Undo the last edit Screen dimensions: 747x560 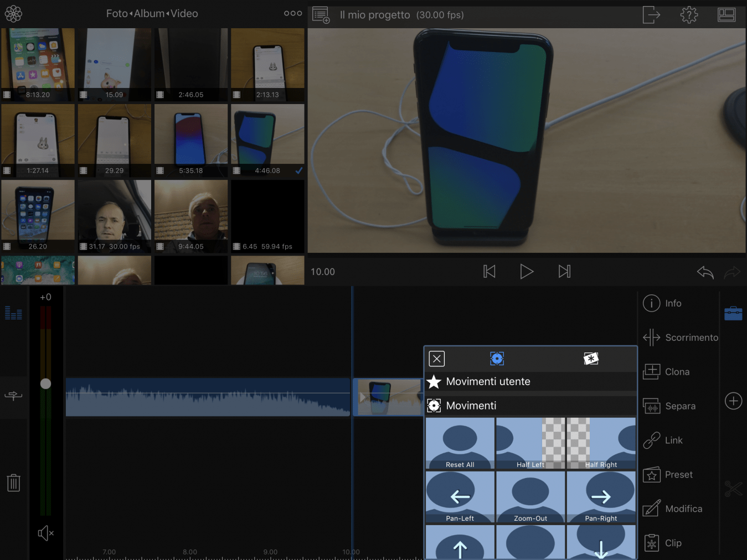pyautogui.click(x=705, y=272)
